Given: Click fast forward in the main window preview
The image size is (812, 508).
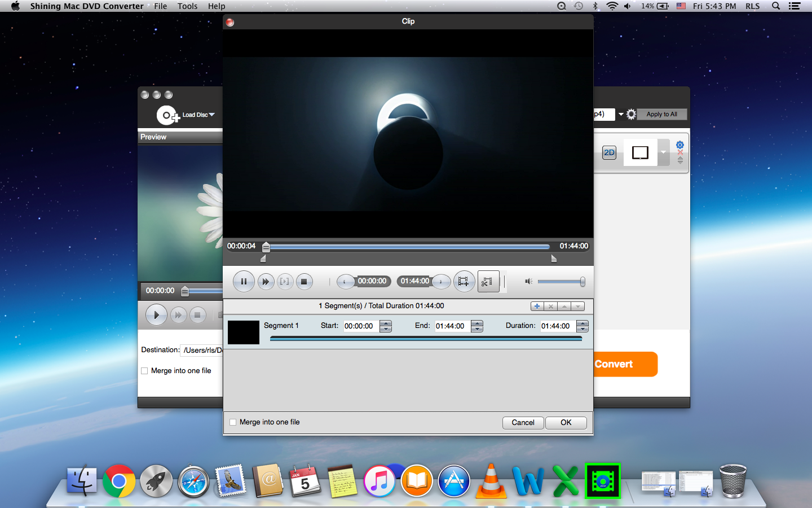Looking at the screenshot, I should coord(178,315).
